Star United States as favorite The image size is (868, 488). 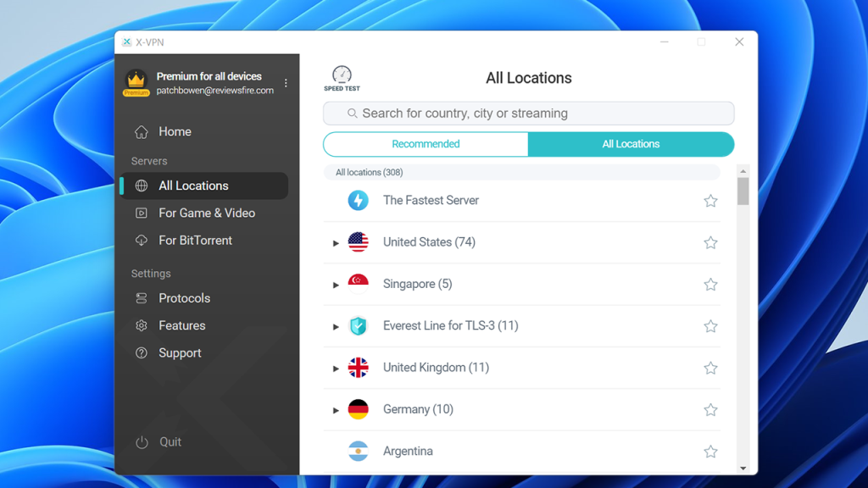click(x=711, y=242)
